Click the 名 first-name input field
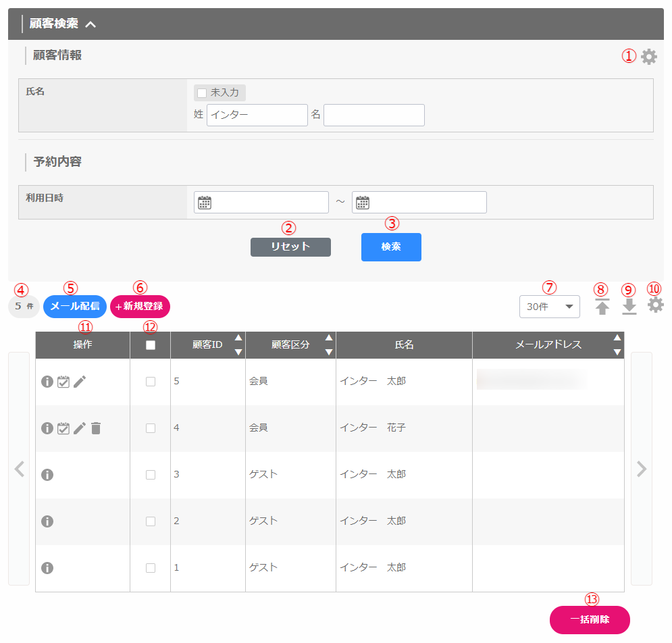 [x=374, y=115]
